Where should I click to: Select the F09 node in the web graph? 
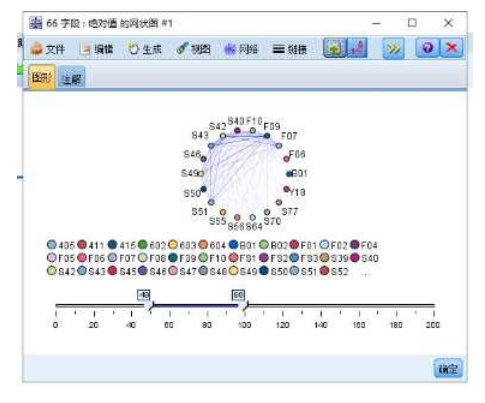(x=267, y=136)
